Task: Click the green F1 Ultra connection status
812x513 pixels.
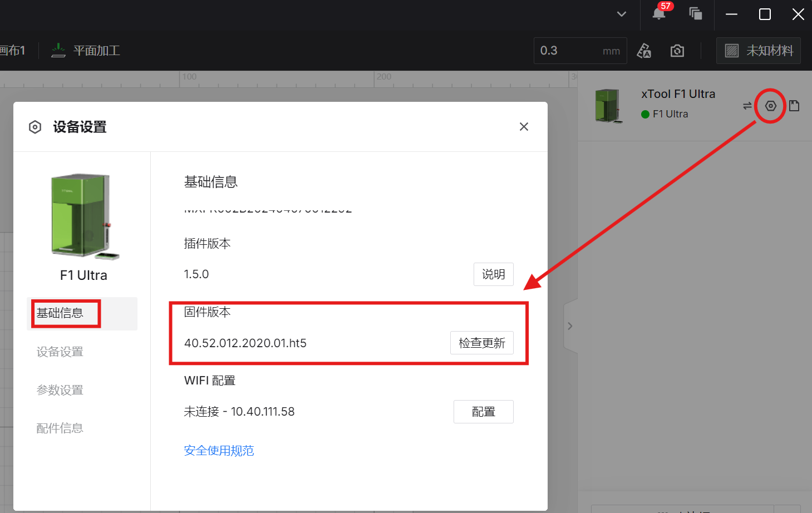Action: [x=665, y=114]
